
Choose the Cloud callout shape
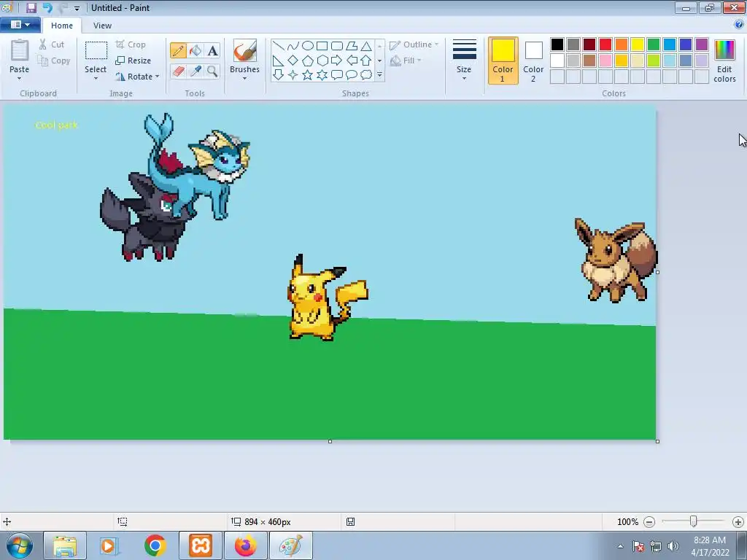(366, 75)
